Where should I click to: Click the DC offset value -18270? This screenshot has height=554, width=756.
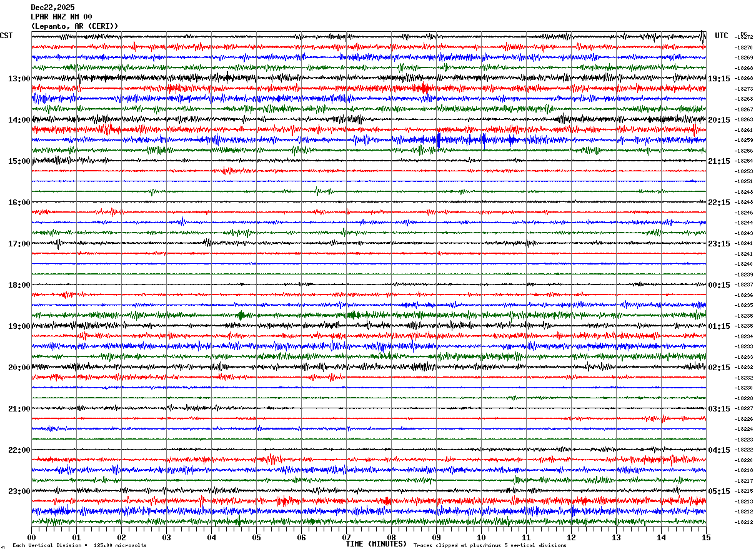(x=744, y=48)
